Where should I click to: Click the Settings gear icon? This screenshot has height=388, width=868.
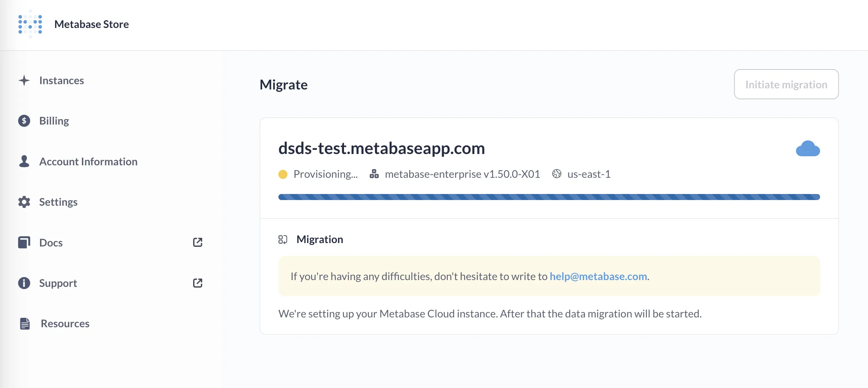tap(24, 202)
